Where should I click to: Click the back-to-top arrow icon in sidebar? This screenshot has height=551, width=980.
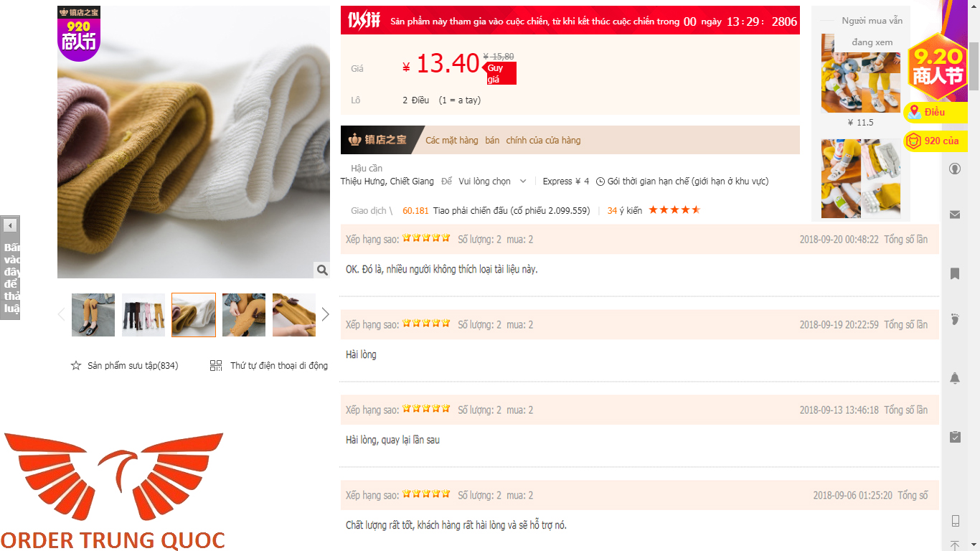pyautogui.click(x=955, y=546)
